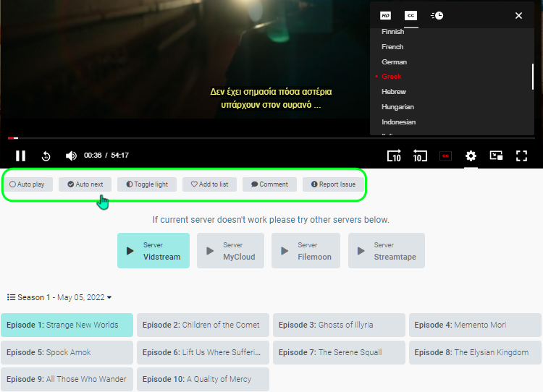Toggle the Auto next option
Screen dimensions: 543x392
pyautogui.click(x=85, y=184)
